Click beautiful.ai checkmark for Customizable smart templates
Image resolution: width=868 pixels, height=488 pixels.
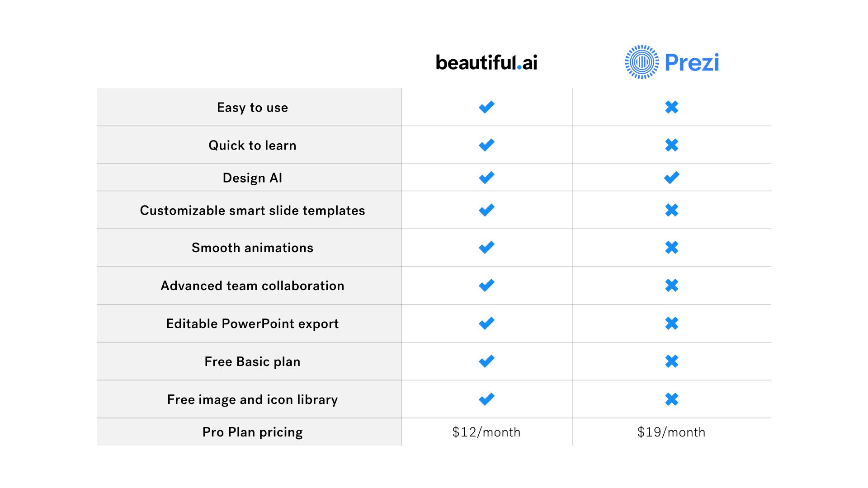[x=487, y=210]
